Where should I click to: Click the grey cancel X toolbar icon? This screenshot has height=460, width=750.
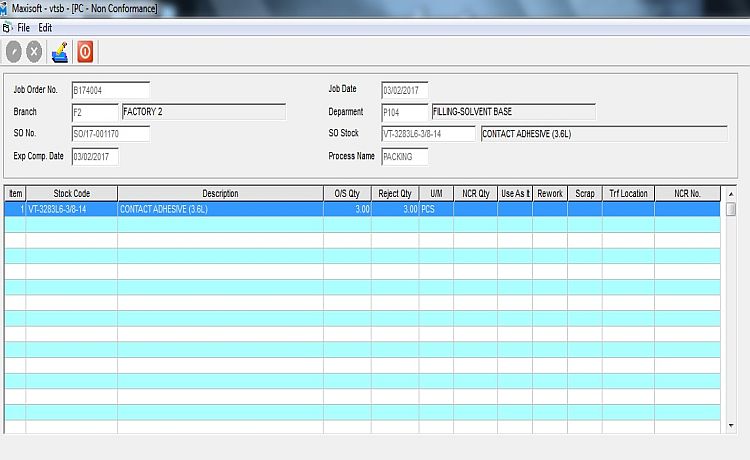pos(35,52)
